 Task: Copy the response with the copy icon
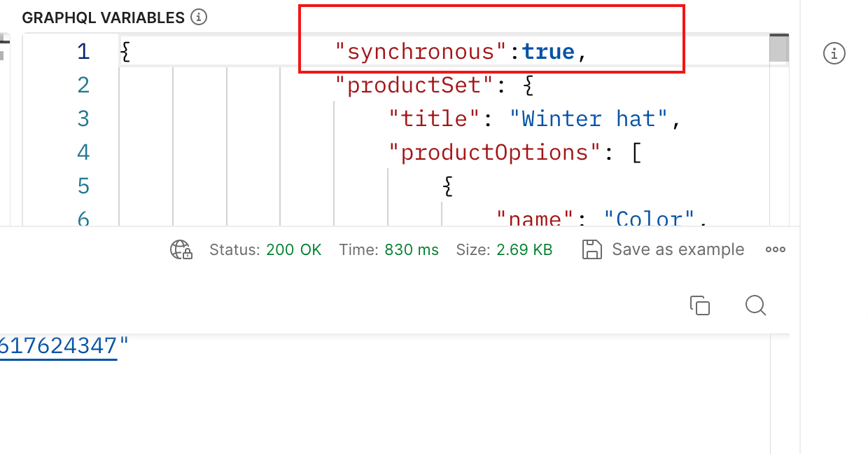700,305
